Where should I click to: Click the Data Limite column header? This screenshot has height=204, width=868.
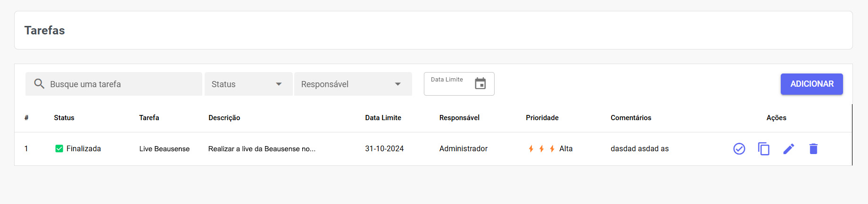click(x=383, y=118)
